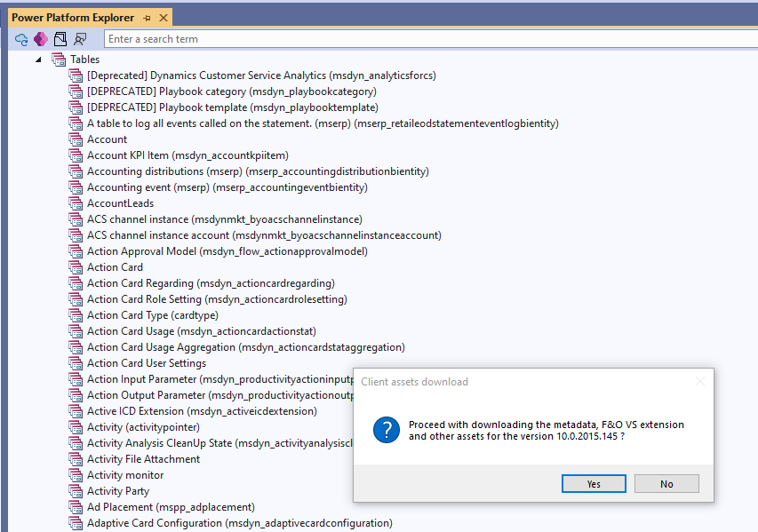Click the icon beside Action Card table
This screenshot has height=532, width=758.
pos(76,267)
